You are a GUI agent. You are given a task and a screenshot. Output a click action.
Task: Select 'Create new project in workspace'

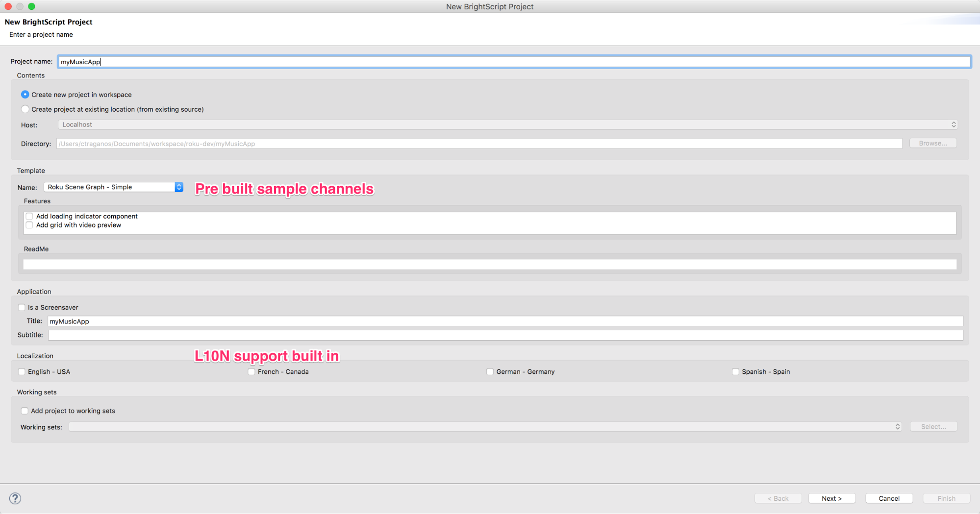tap(25, 94)
